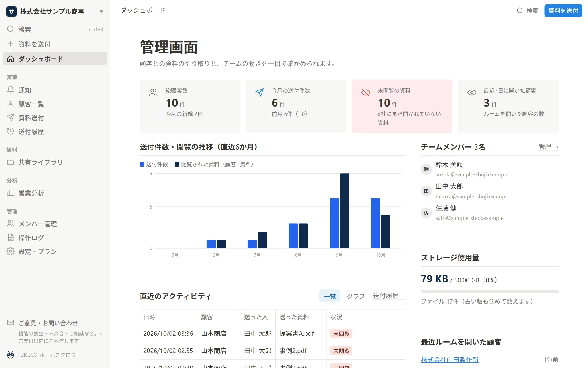The image size is (588, 368).
Task: Open the ご意見・お問い合わせ sidebar entry
Action: 55,331
